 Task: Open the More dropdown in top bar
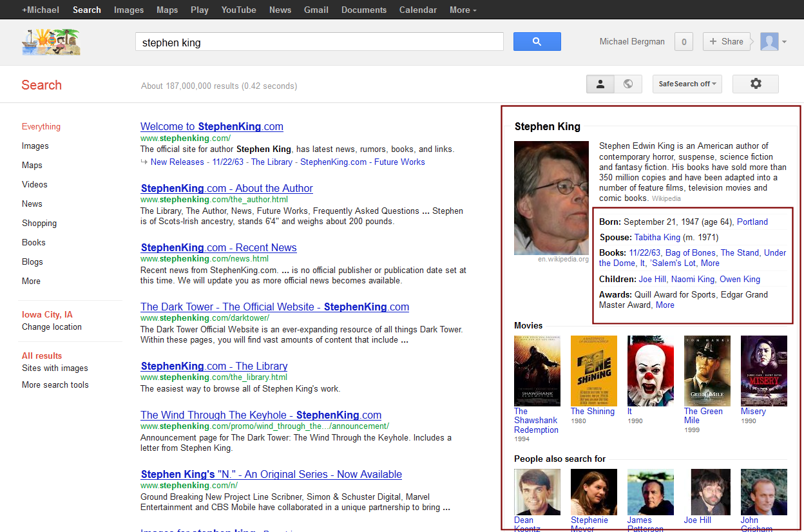(463, 10)
